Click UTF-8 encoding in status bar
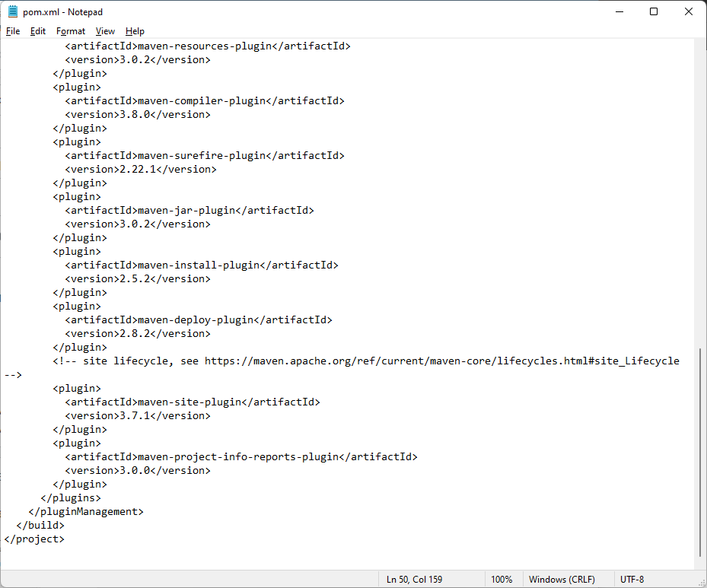 [632, 580]
